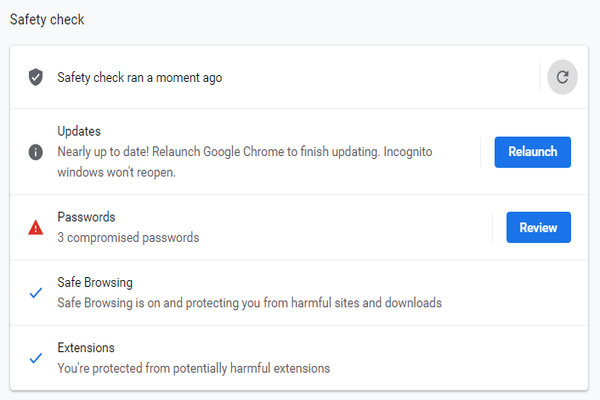The image size is (600, 400).
Task: Click "Safety check ran a moment ago" text
Action: (x=139, y=77)
